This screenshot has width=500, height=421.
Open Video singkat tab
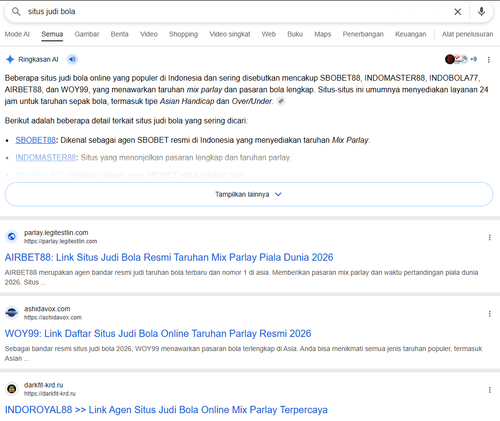pos(230,34)
